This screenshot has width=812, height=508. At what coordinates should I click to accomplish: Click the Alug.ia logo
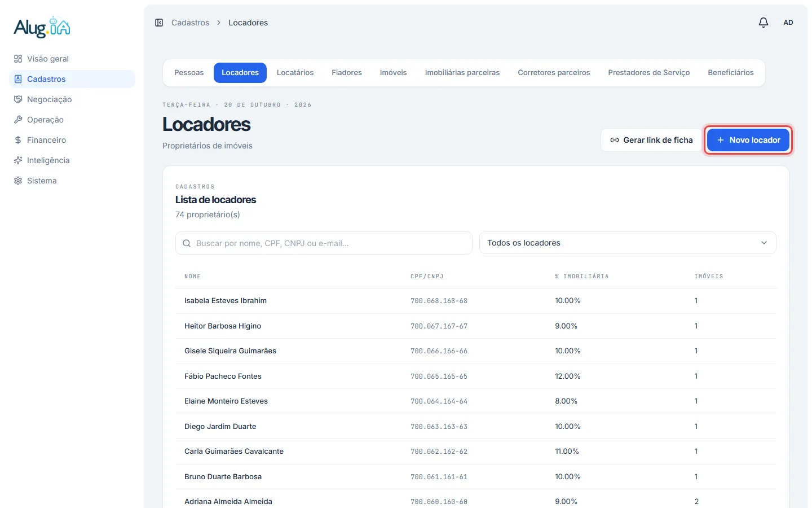(42, 27)
